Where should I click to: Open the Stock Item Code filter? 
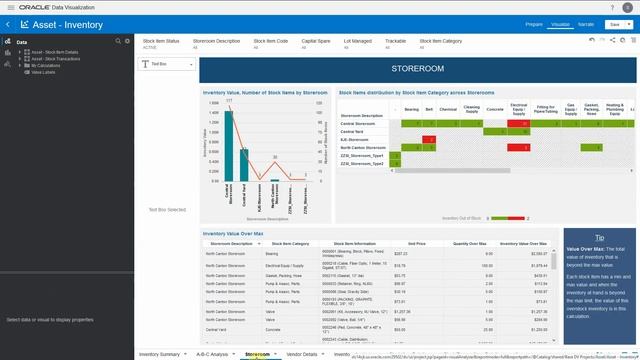click(271, 44)
